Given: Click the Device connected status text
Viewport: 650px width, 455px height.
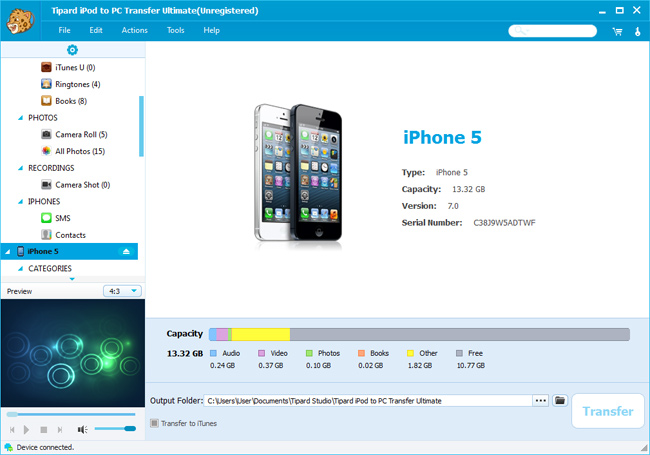Looking at the screenshot, I should (45, 447).
